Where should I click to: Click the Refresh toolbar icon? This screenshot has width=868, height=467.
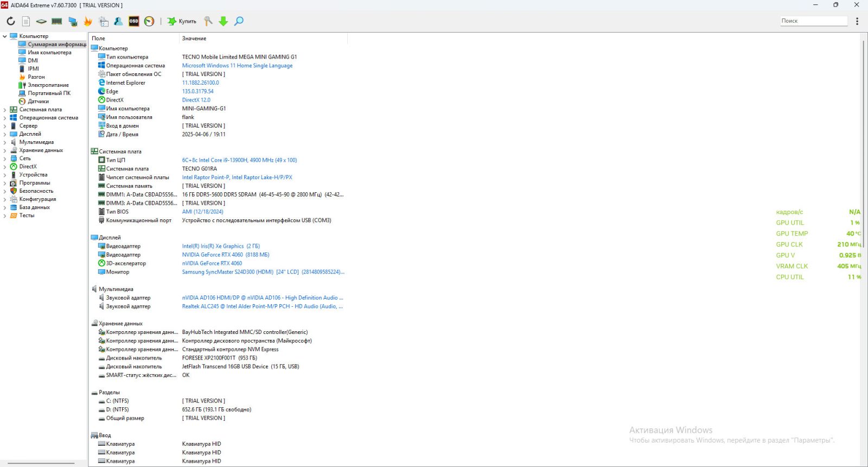pos(11,21)
